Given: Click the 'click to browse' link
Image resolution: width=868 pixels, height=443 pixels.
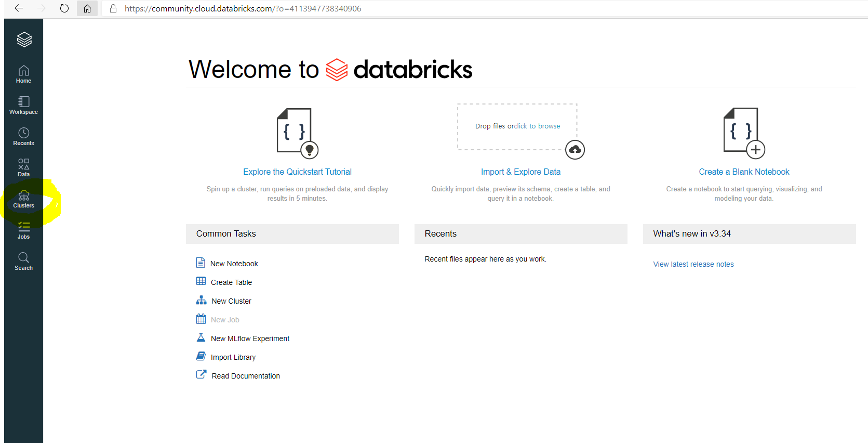Looking at the screenshot, I should coord(537,126).
